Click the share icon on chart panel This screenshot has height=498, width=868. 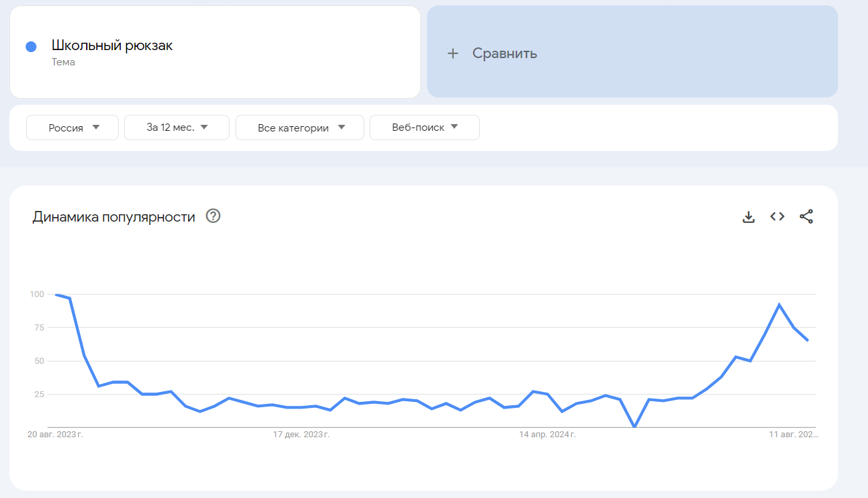(x=805, y=216)
